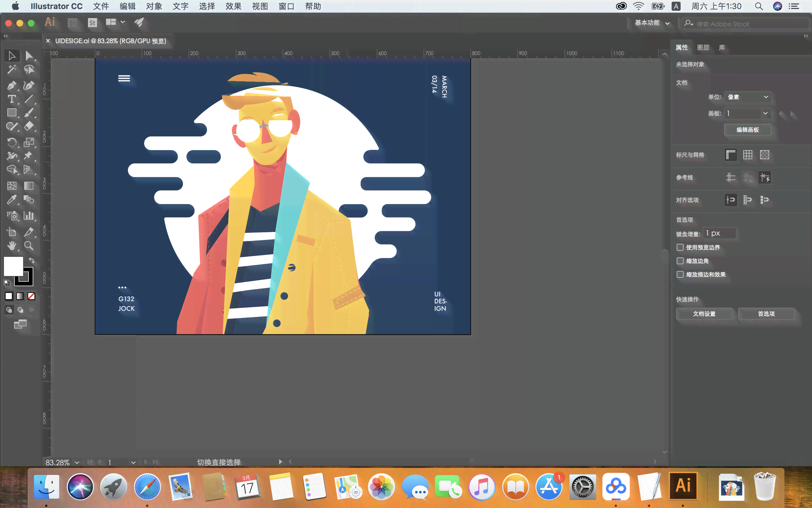Image resolution: width=812 pixels, height=508 pixels.
Task: Enable 使用预览边界 checkbox
Action: click(680, 247)
